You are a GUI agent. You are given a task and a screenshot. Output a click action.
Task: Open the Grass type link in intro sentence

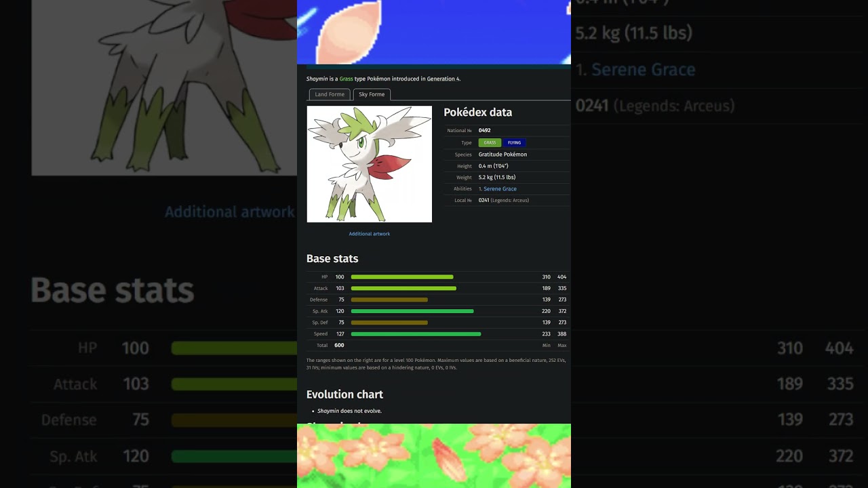tap(347, 79)
